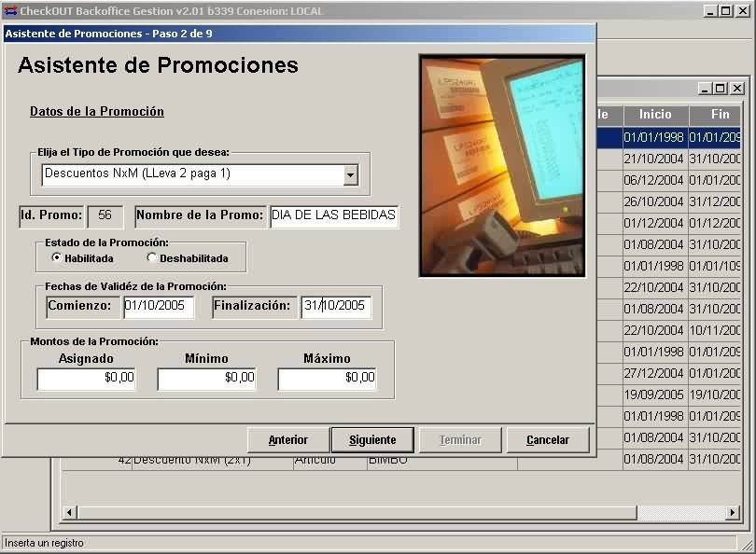Click the Descuento NxM (2x1) row text

coord(192,461)
